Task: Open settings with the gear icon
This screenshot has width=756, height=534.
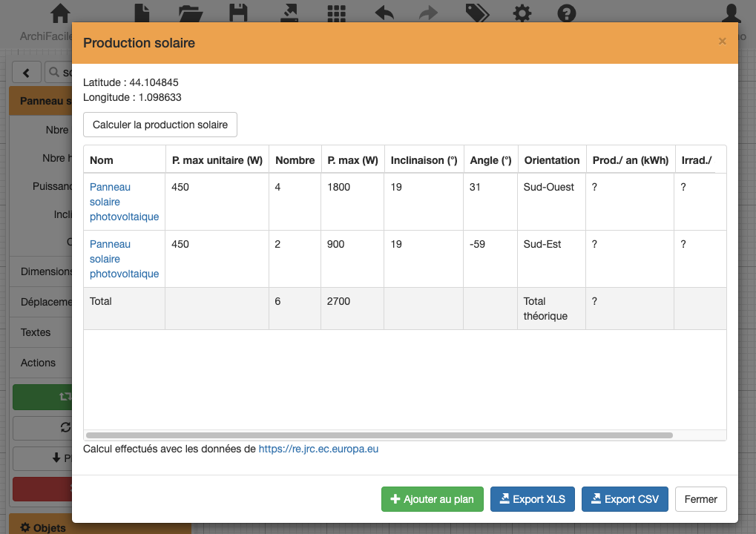Action: (x=522, y=13)
